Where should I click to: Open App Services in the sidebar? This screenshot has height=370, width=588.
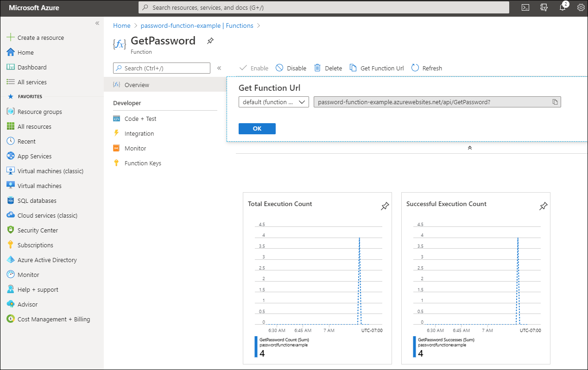pyautogui.click(x=34, y=156)
